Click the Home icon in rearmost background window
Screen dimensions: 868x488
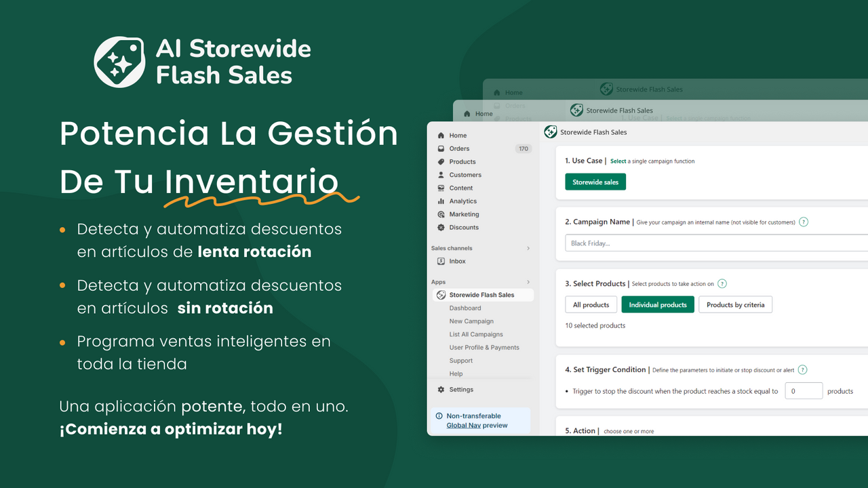[496, 93]
